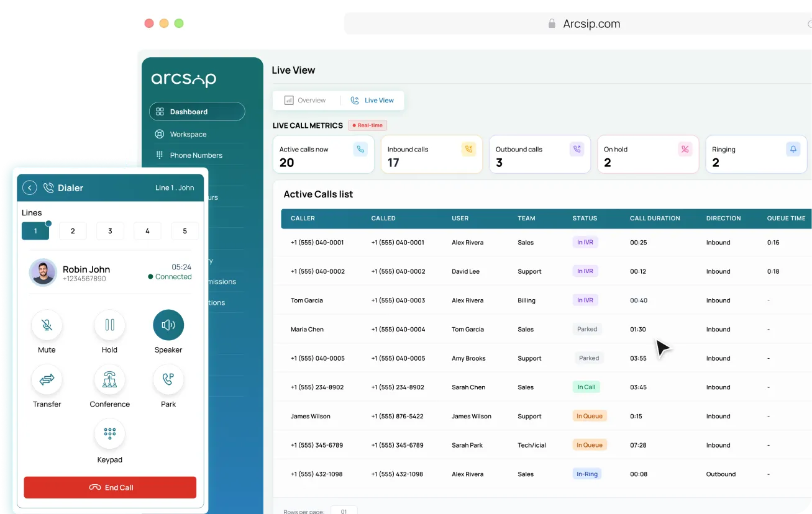
Task: Click Robin John's avatar photo
Action: click(x=43, y=272)
